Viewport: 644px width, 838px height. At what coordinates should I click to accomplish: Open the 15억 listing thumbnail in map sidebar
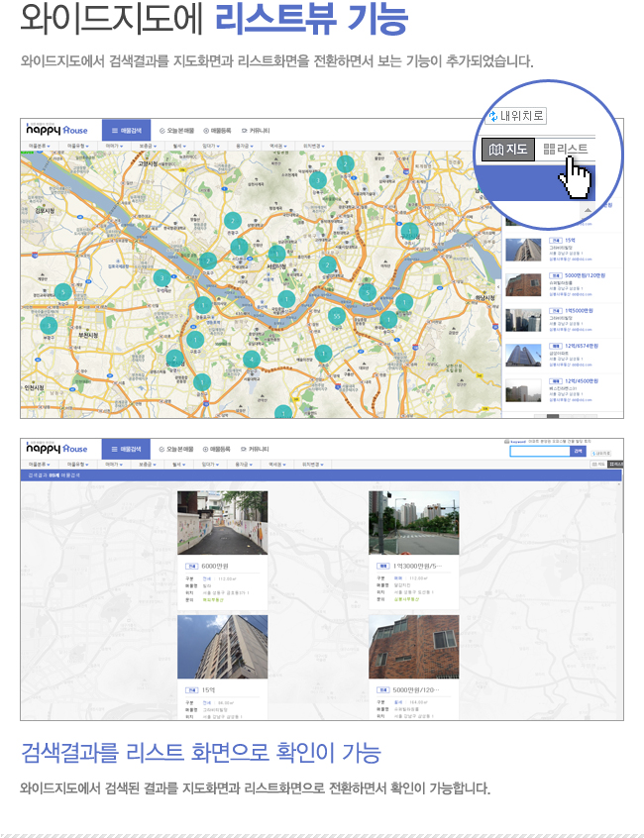[x=523, y=250]
